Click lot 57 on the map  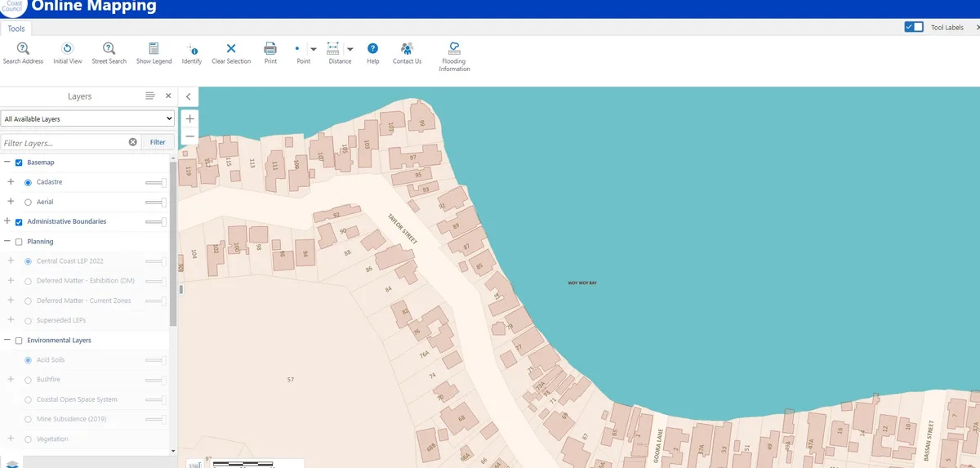pyautogui.click(x=290, y=380)
